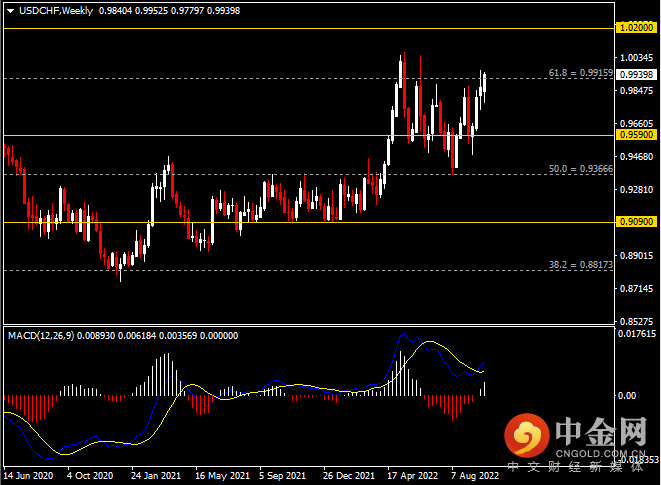Image resolution: width=661 pixels, height=485 pixels.
Task: Select the USDCHF,Weekly chart title
Action: [56, 11]
